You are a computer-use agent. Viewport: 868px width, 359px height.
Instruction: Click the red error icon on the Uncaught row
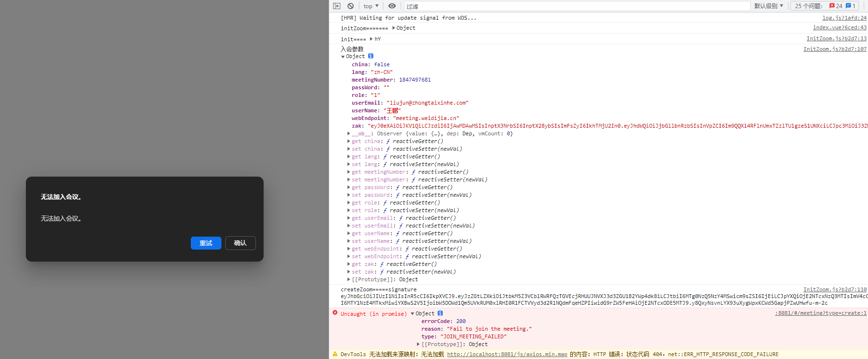(x=335, y=313)
